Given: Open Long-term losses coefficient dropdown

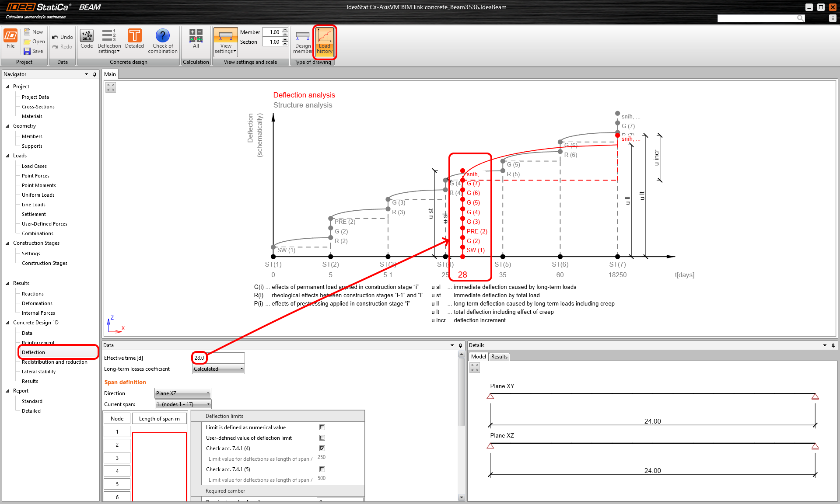Looking at the screenshot, I should [218, 369].
